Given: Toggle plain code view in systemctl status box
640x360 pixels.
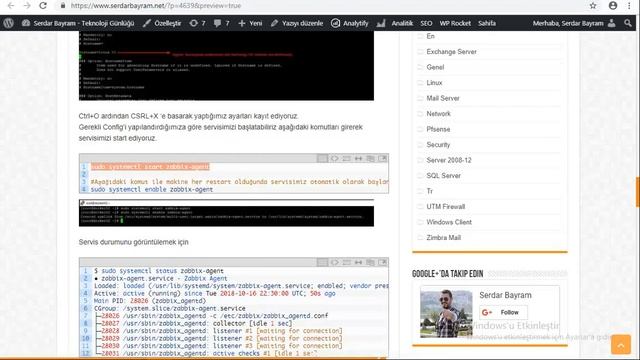Looking at the screenshot, I should tap(334, 262).
